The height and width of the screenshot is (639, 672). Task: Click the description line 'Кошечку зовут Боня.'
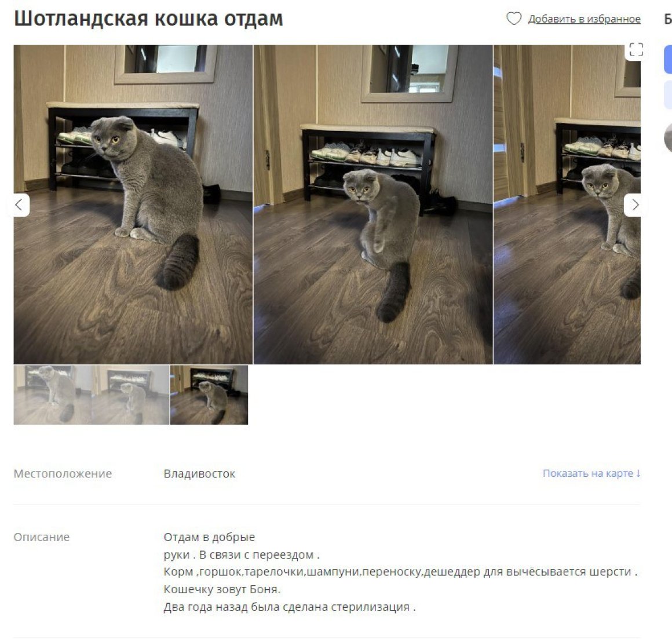point(222,589)
